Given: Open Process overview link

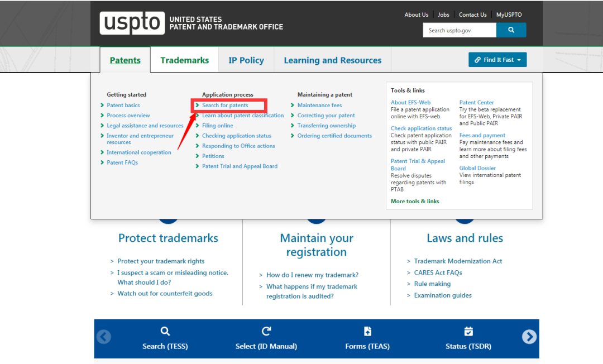Looking at the screenshot, I should 128,116.
